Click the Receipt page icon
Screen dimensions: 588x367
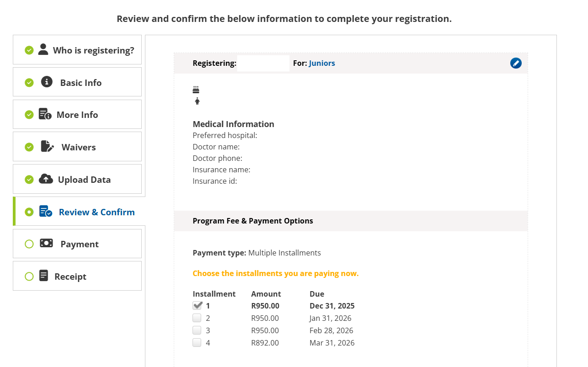(44, 276)
